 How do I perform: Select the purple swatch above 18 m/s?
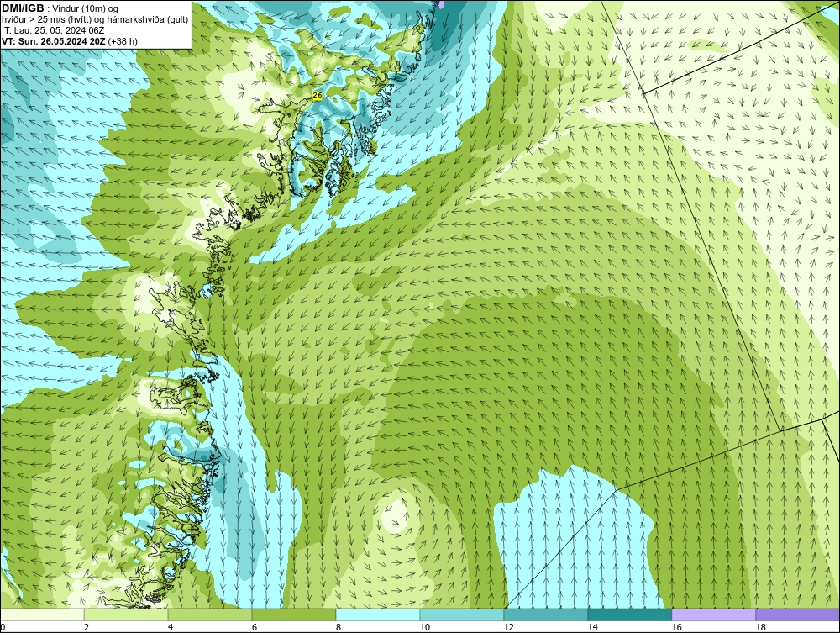click(x=798, y=615)
